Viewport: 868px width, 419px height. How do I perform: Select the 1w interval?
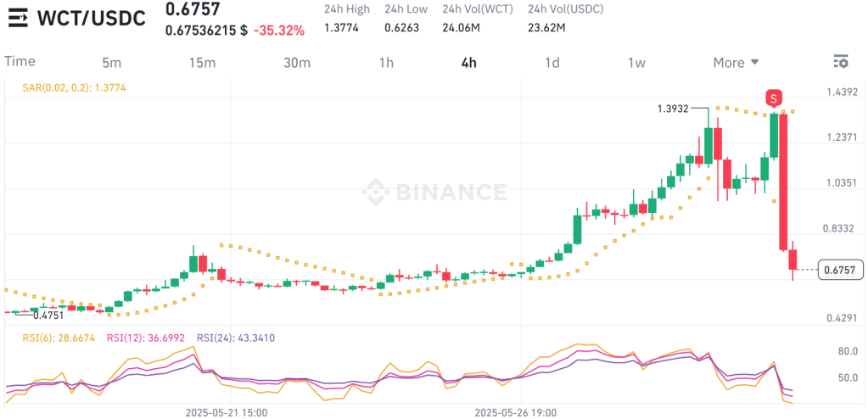tap(636, 63)
